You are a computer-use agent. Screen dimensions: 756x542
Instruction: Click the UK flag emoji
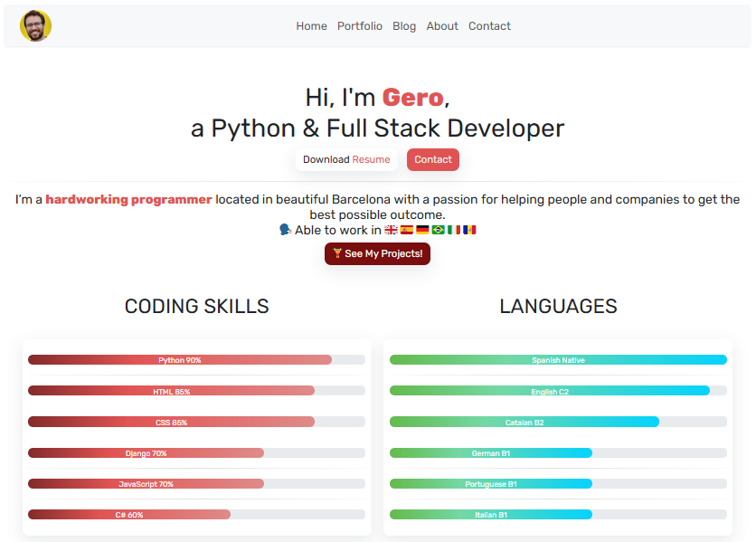(x=391, y=230)
